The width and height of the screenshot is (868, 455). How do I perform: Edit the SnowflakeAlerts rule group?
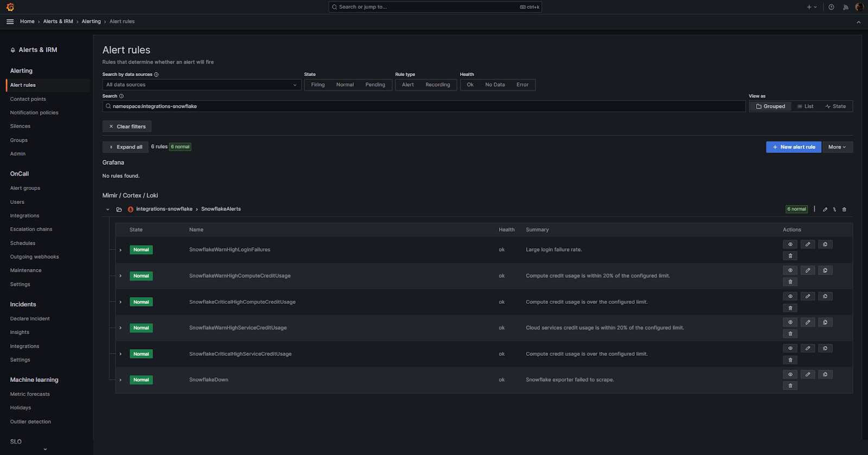(825, 209)
